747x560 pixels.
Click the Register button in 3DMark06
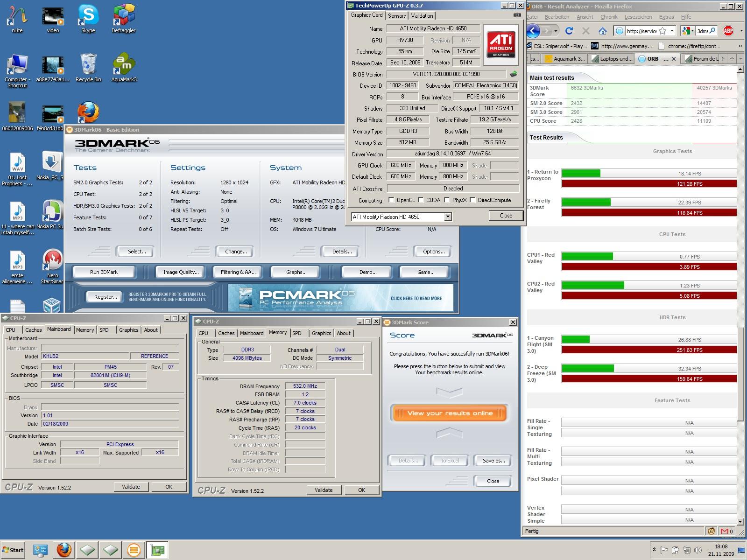click(106, 297)
